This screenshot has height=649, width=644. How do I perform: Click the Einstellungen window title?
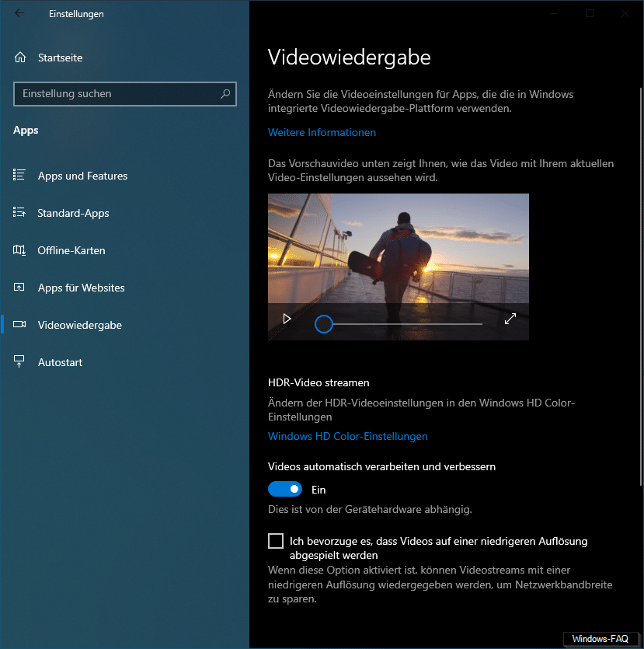76,14
